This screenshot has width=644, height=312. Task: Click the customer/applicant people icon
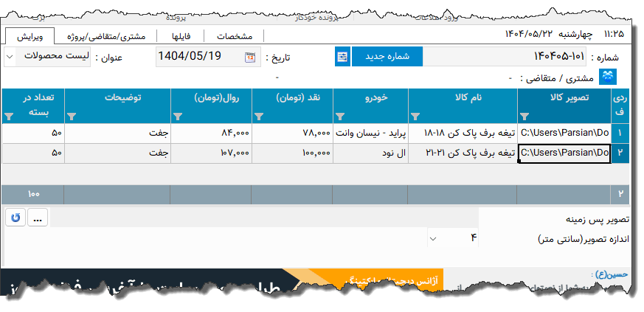click(x=608, y=77)
